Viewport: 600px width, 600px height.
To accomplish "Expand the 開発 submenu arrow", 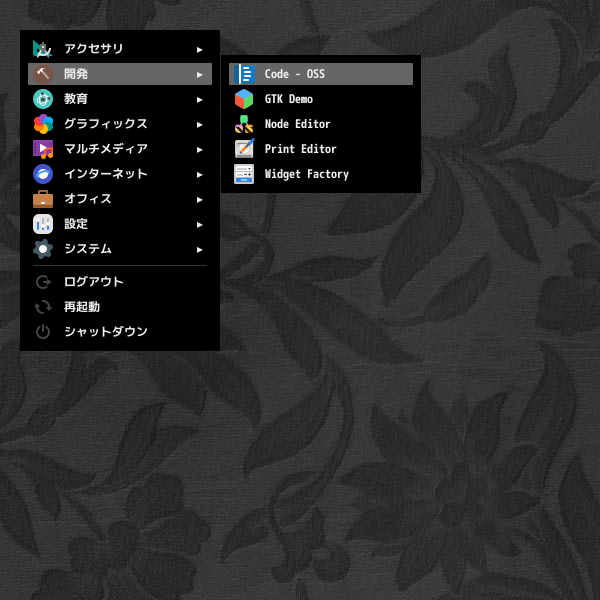I will coord(199,75).
